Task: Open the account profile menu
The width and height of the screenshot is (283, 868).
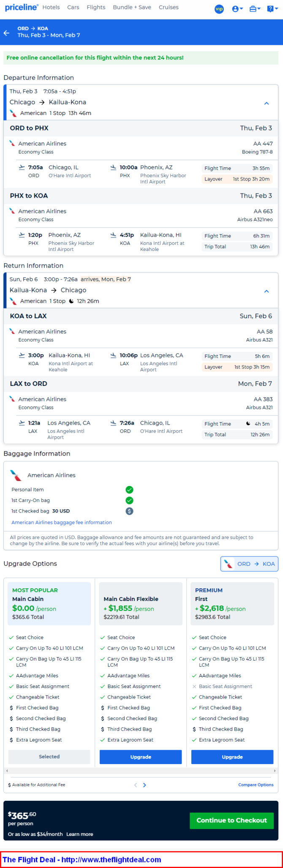Action: pos(237,9)
